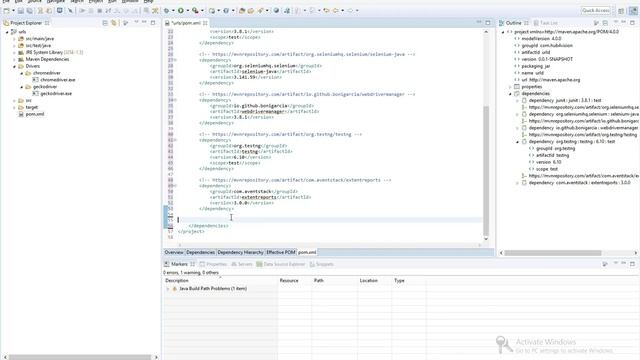Sort Markers by Description column header
The height and width of the screenshot is (360, 640).
click(x=220, y=281)
